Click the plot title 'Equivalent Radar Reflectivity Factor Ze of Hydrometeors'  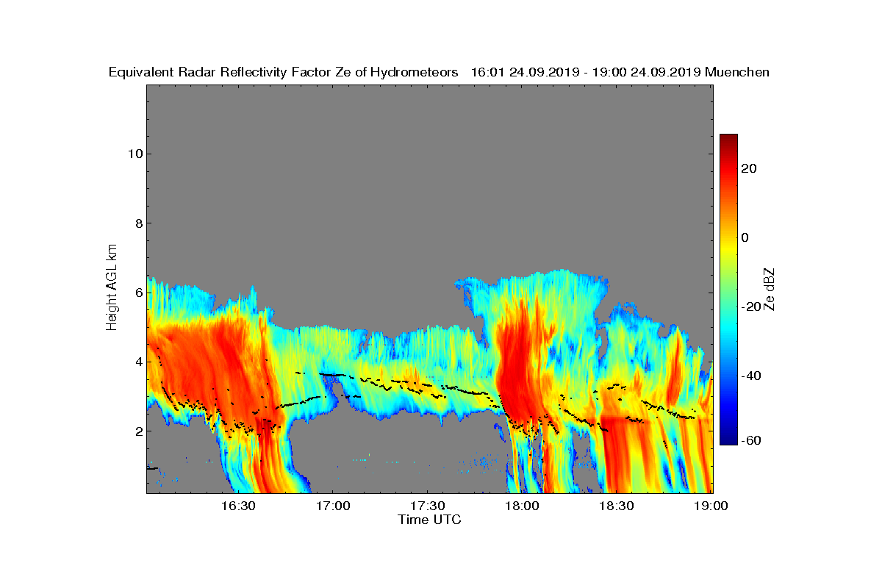point(284,72)
